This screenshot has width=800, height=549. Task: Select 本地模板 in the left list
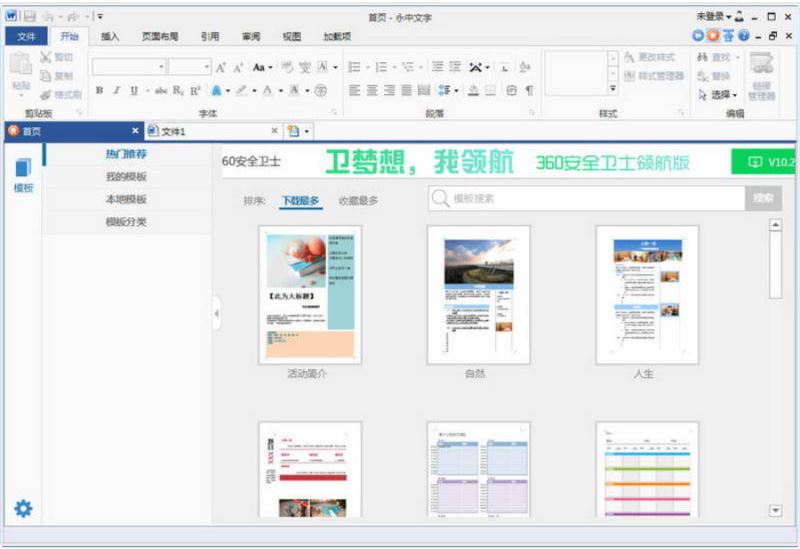tap(126, 199)
